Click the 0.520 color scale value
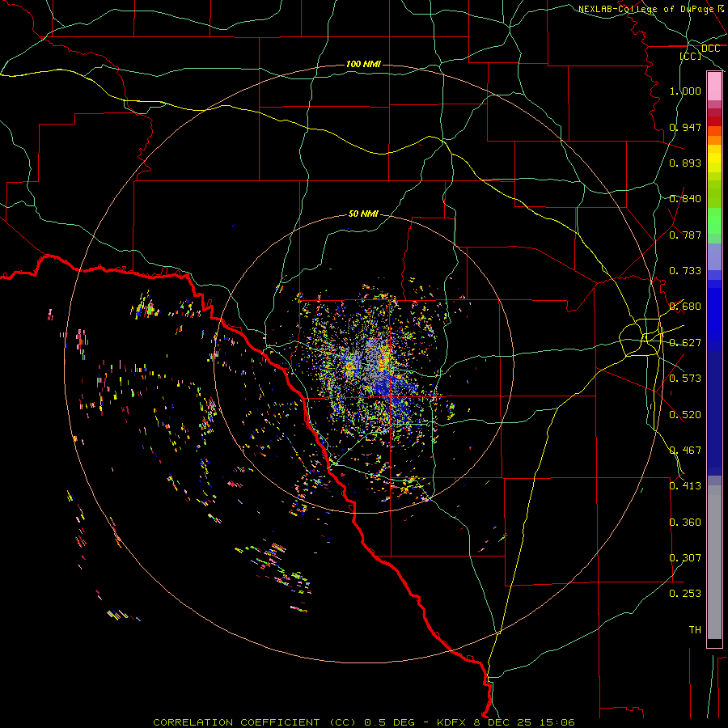Screen dimensions: 728x728 pos(685,415)
